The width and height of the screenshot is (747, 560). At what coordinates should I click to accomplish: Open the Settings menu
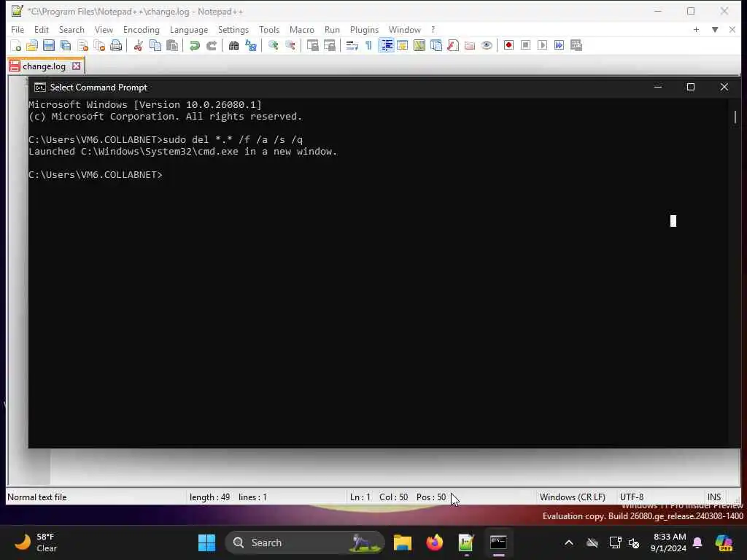(x=233, y=29)
